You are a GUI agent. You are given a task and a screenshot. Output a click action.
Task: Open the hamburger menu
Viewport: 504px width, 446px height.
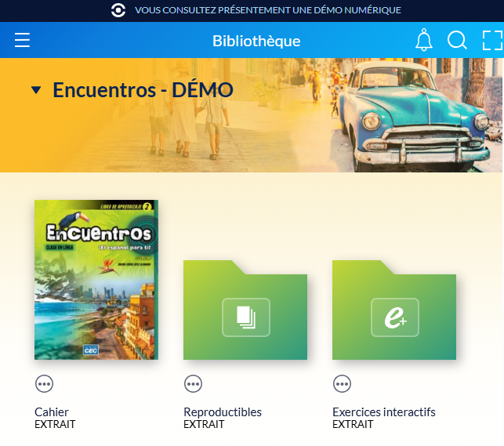pyautogui.click(x=22, y=40)
